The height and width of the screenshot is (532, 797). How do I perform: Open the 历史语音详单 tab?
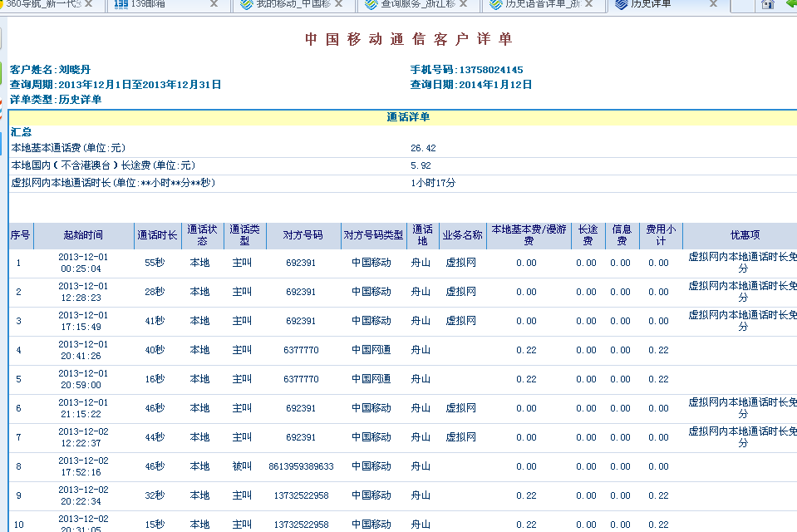(x=532, y=4)
